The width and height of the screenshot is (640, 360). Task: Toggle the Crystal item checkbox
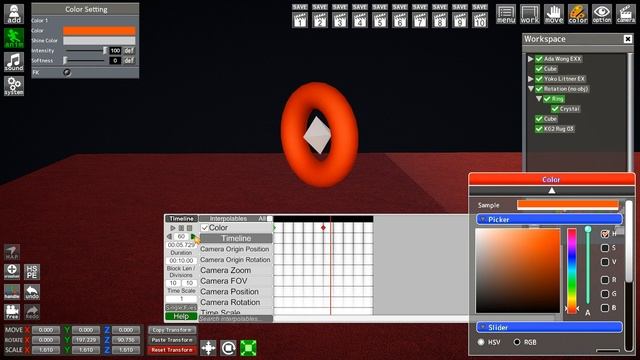click(x=555, y=109)
